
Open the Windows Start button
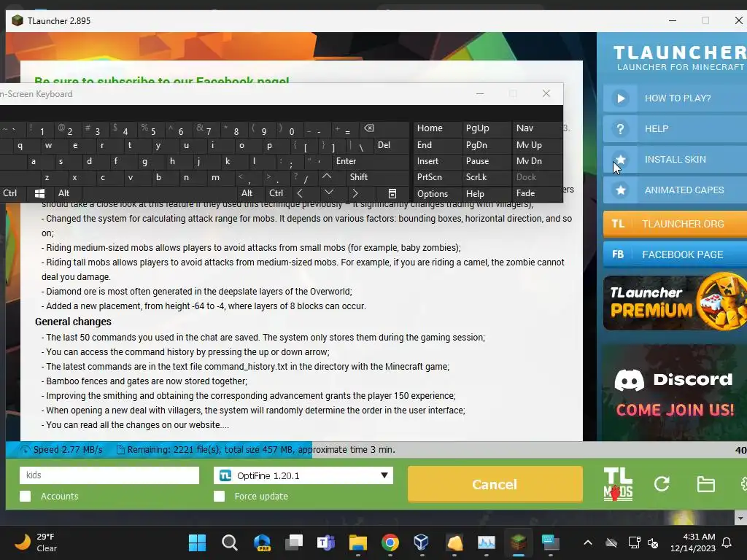(197, 542)
